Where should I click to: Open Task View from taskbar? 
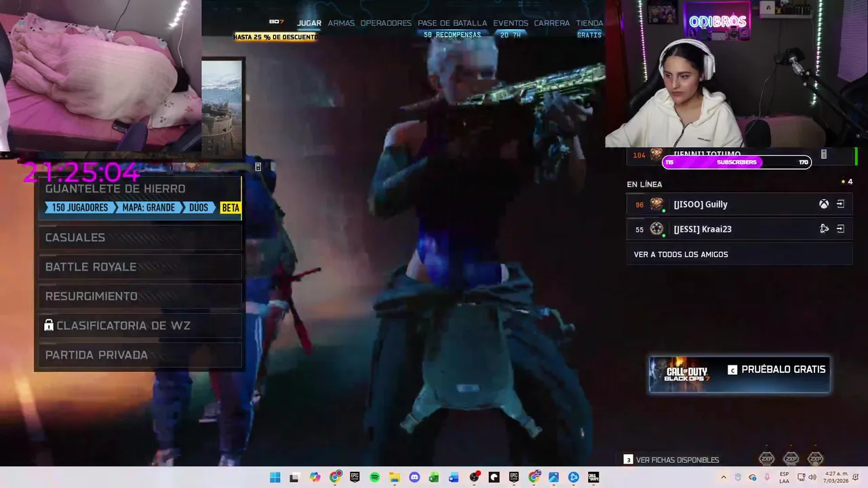[294, 477]
